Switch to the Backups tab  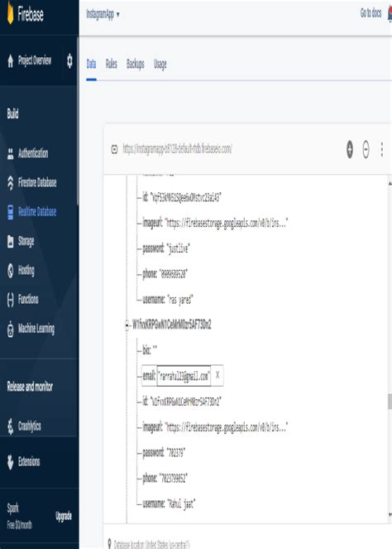[x=136, y=64]
